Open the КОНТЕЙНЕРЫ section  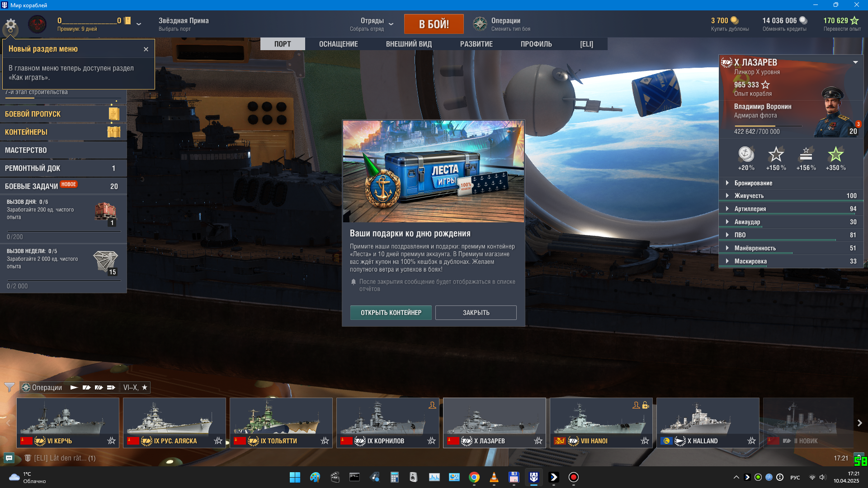[x=63, y=132]
